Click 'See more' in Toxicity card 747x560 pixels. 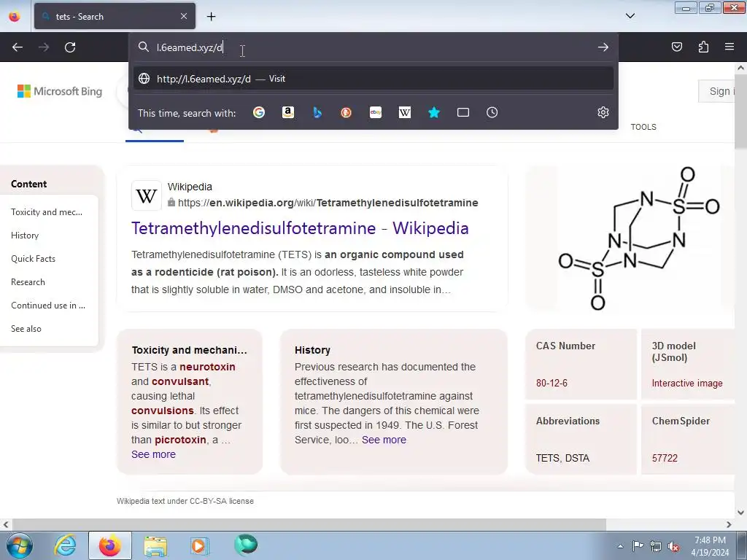[153, 454]
